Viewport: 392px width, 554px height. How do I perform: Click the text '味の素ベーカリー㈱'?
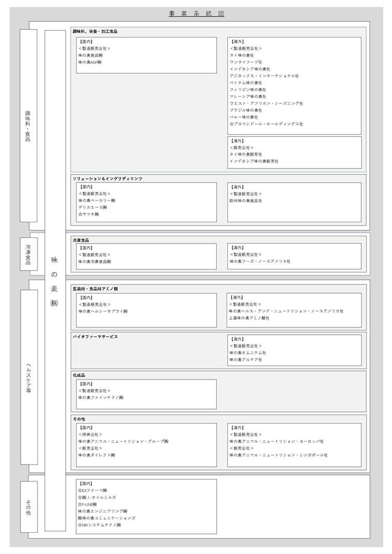97,201
